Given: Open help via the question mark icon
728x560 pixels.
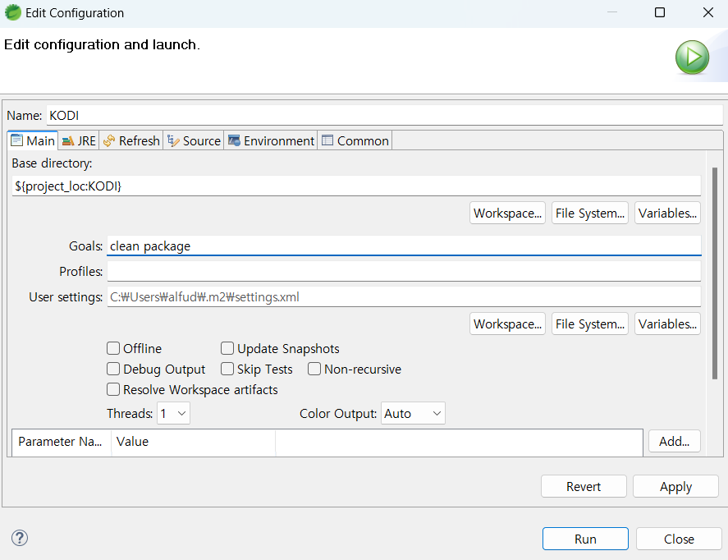Looking at the screenshot, I should 20,538.
